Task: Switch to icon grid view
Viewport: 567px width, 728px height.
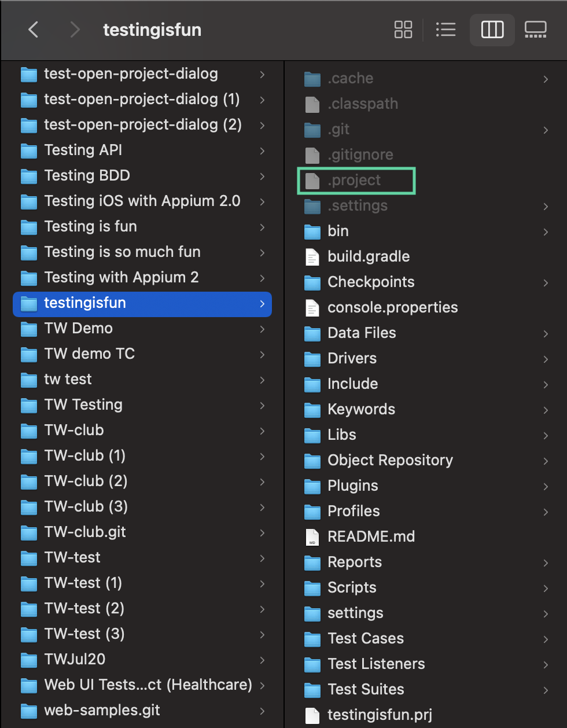Action: 403,30
